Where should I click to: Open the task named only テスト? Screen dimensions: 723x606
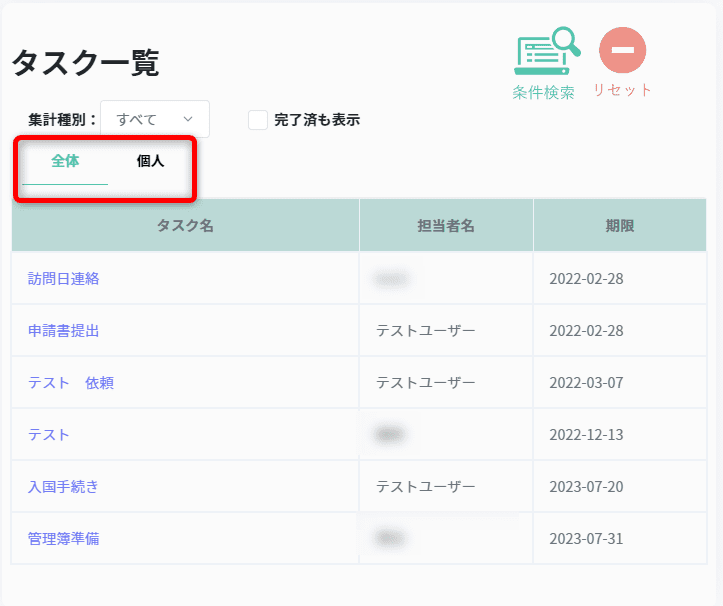[49, 435]
